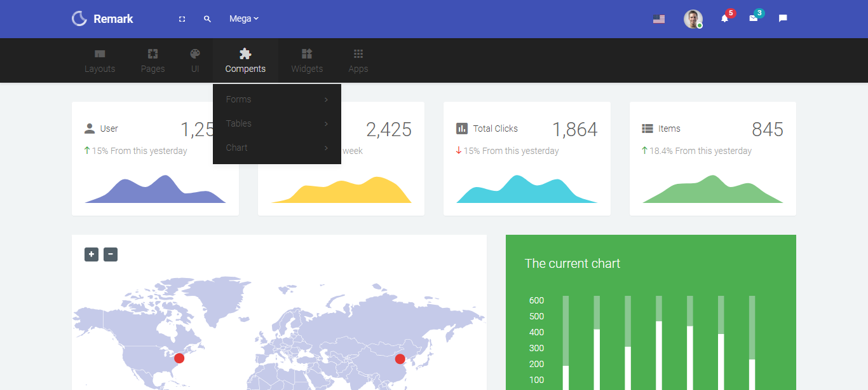Open the Pages navigation menu

tap(153, 60)
